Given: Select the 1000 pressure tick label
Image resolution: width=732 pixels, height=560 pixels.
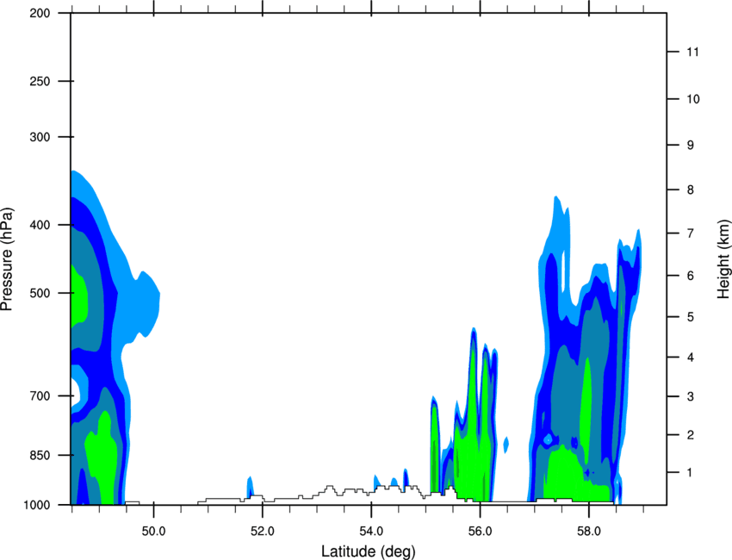Looking at the screenshot, I should (x=37, y=505).
